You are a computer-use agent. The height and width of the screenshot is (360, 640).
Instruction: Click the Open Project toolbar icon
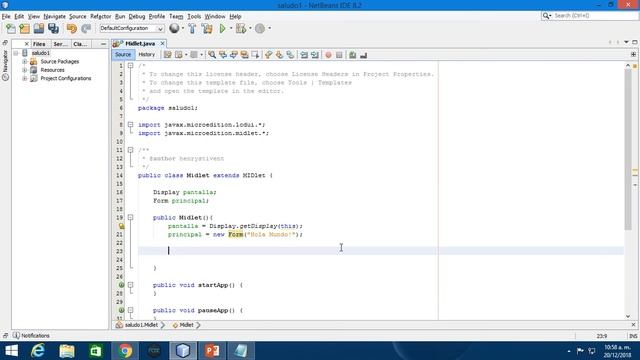(39, 29)
